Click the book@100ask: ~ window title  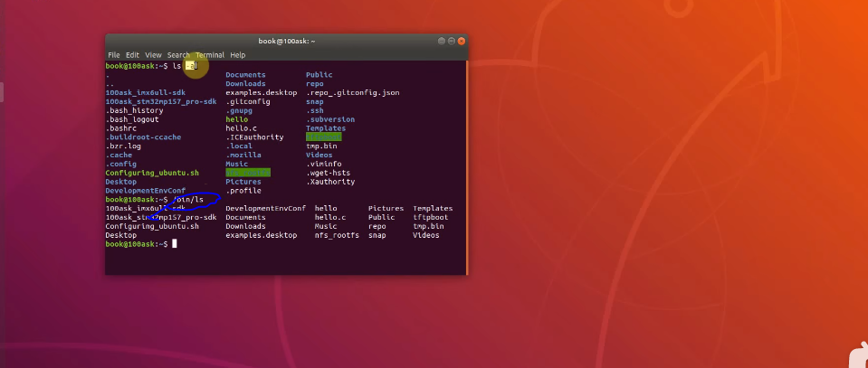coord(287,41)
